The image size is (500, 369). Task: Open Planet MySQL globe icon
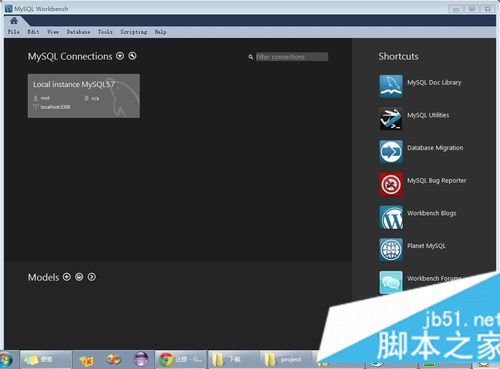[x=391, y=249]
